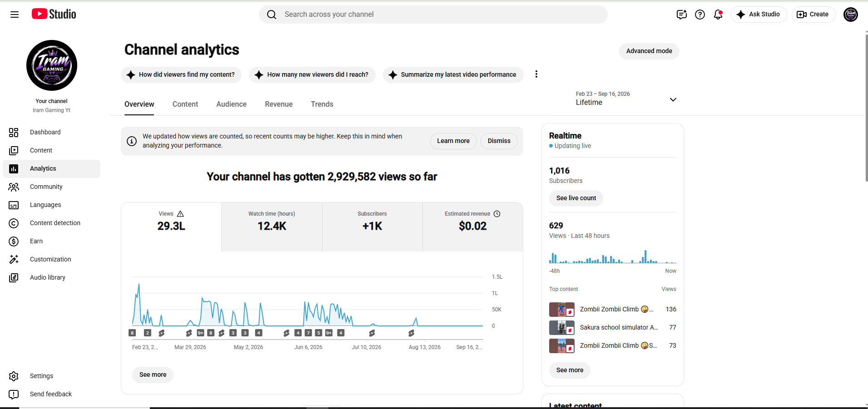The height and width of the screenshot is (409, 868).
Task: Click the Earn dollar icon
Action: pyautogui.click(x=14, y=241)
